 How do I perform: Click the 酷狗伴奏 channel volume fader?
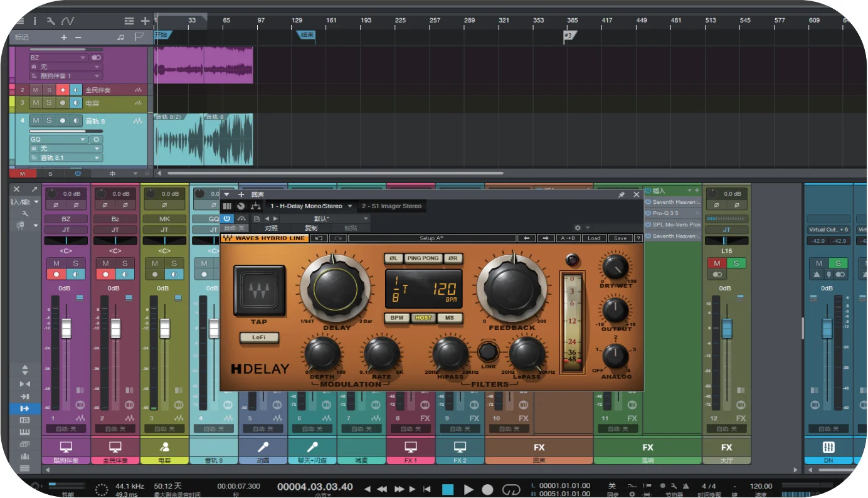click(66, 328)
